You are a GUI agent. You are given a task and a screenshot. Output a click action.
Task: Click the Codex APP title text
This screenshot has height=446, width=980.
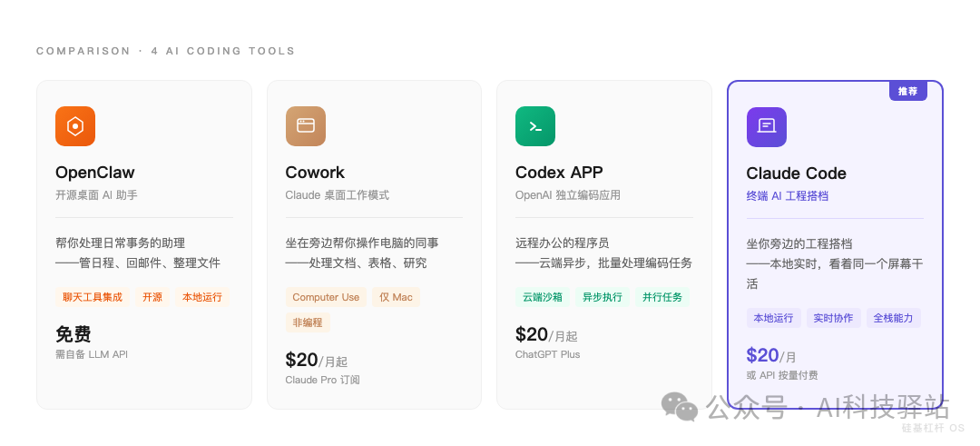[559, 173]
